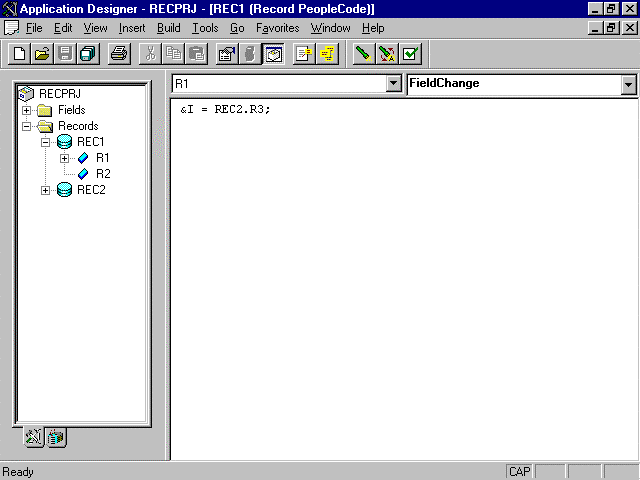Click the Paste clipboard icon
Screen dimensions: 640x480
click(x=197, y=53)
